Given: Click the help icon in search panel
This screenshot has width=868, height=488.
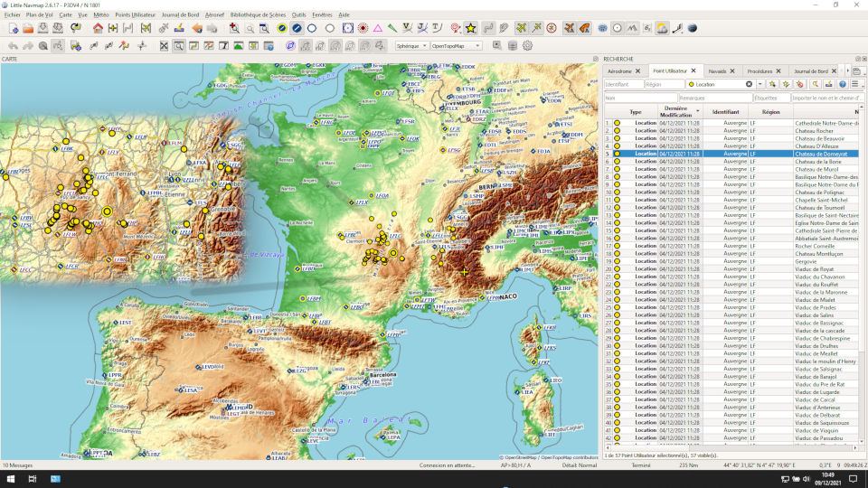Looking at the screenshot, I should click(x=842, y=84).
